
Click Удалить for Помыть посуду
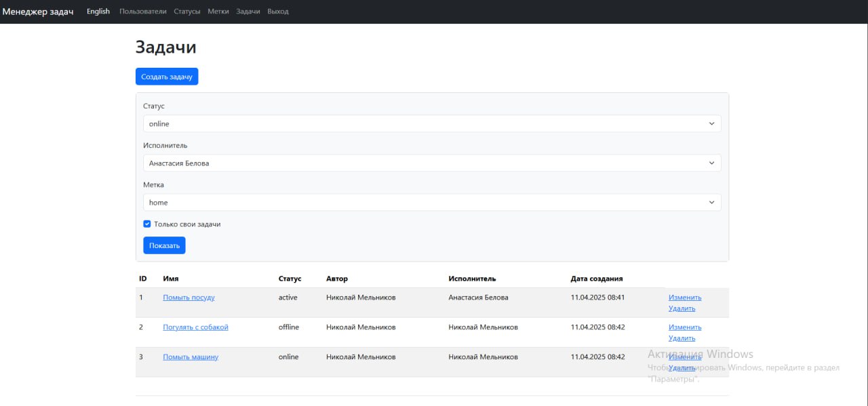click(x=682, y=308)
